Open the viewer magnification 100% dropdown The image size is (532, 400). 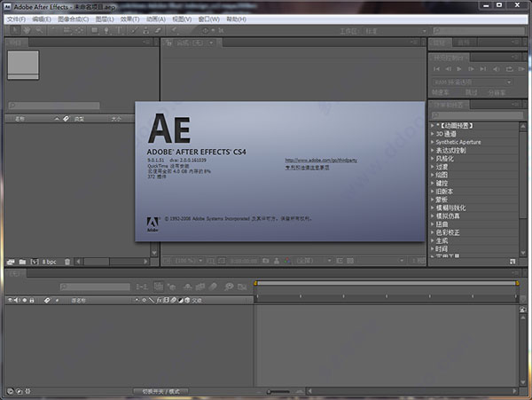click(189, 261)
